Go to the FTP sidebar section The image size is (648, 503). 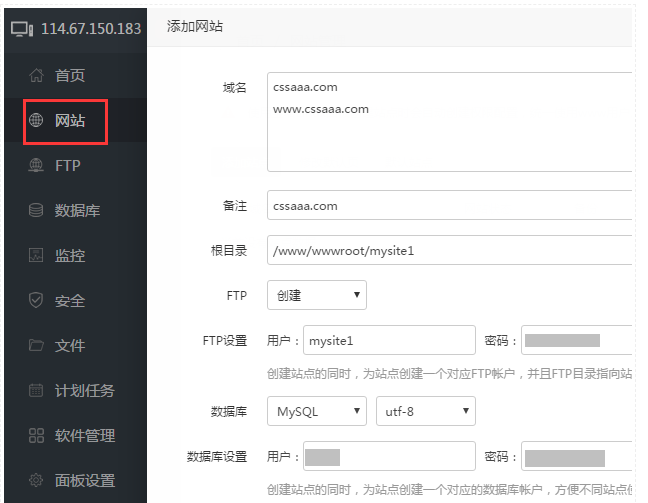pos(76,165)
